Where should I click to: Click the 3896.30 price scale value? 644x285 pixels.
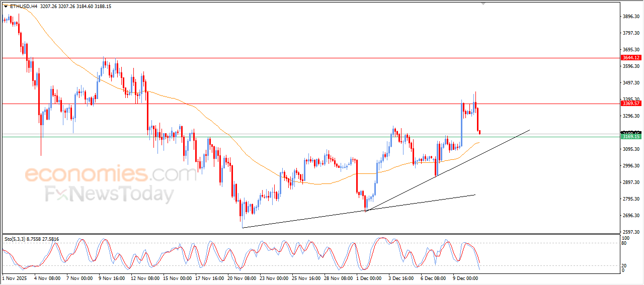pyautogui.click(x=631, y=17)
